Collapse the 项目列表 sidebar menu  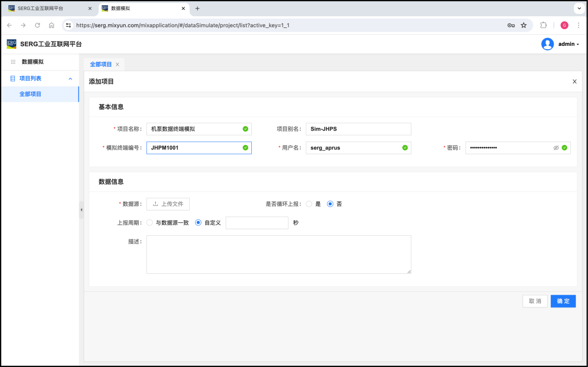70,79
